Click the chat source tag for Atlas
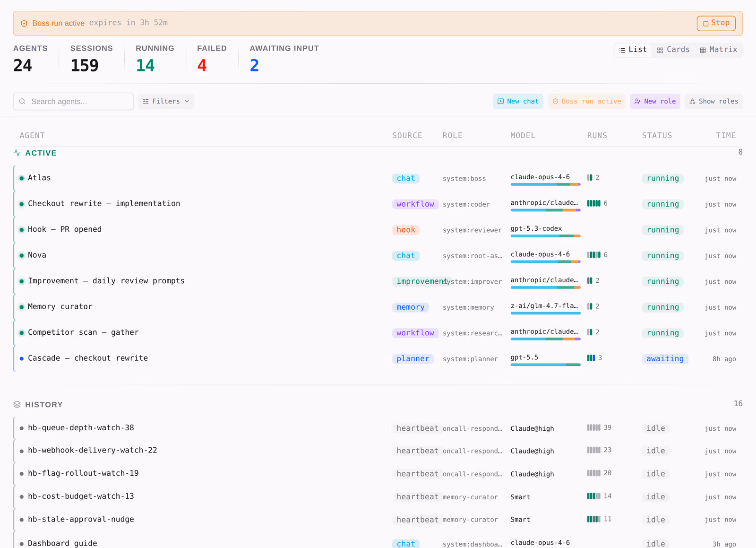 point(406,178)
